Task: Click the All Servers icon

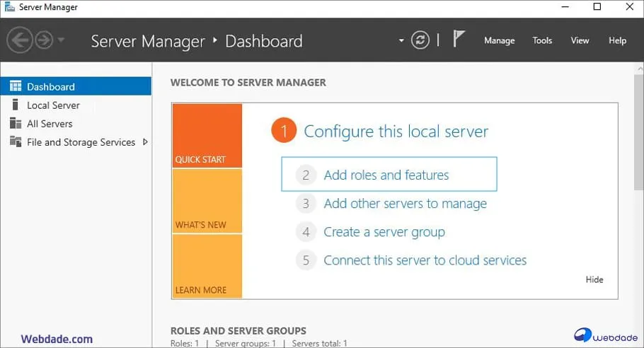Action: 15,123
